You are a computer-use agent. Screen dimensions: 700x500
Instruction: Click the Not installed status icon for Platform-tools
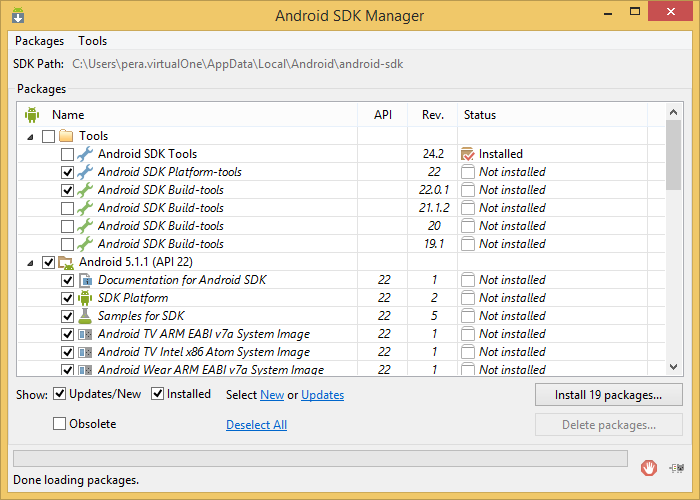(467, 172)
